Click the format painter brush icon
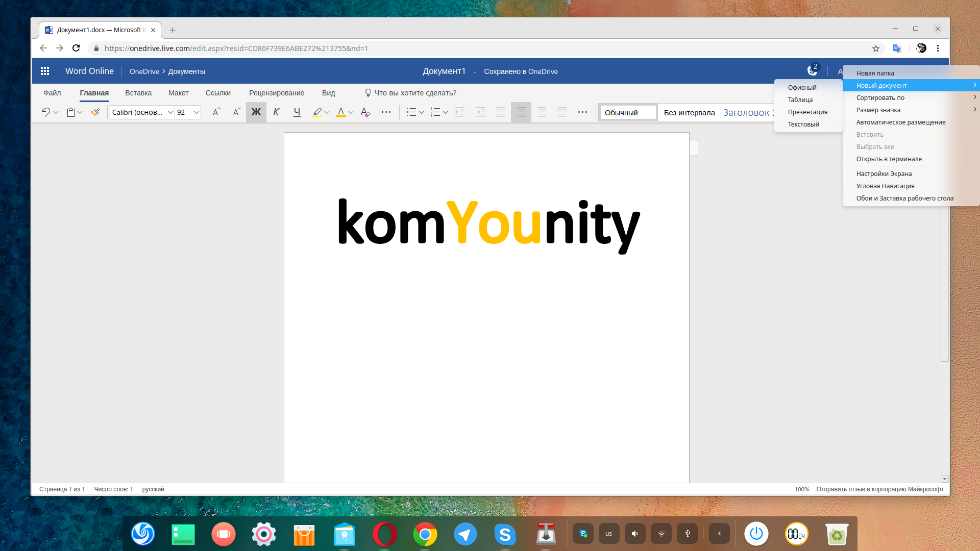 click(x=95, y=112)
